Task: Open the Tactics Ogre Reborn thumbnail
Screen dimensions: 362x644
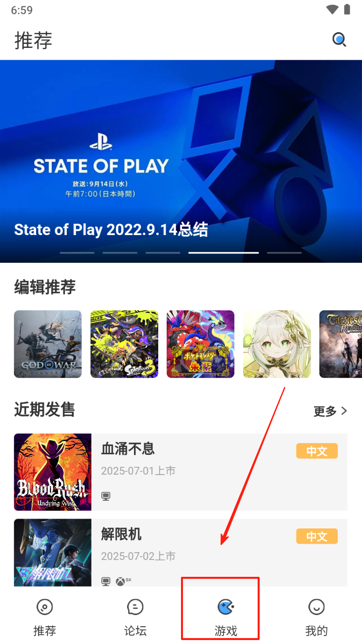Action: [341, 344]
